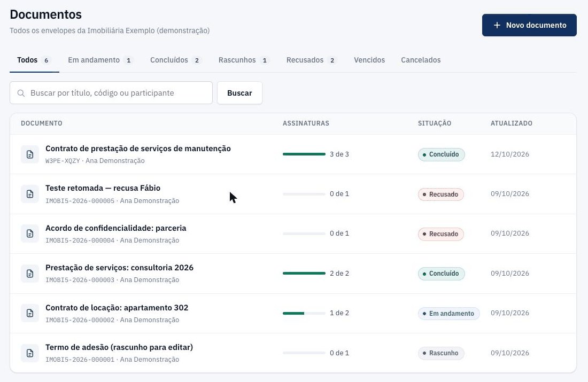Create a document with Novo documento button
Viewport: 588px width, 382px height.
529,25
